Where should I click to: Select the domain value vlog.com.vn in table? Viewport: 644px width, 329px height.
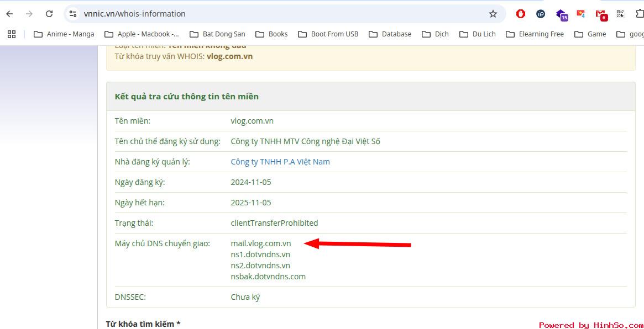click(x=252, y=121)
